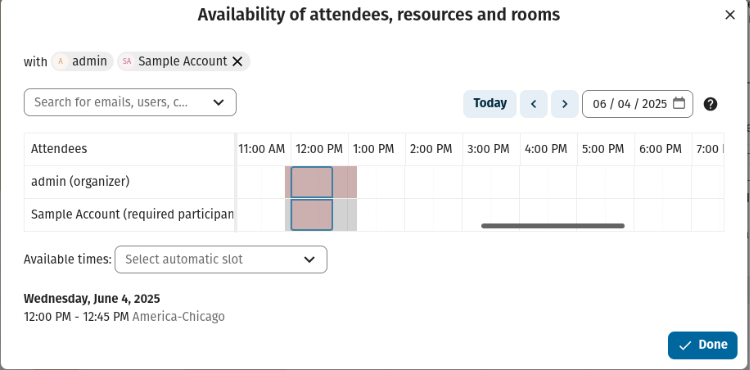Viewport: 750px width, 370px height.
Task: Open calendar picker icon in date field
Action: point(679,103)
